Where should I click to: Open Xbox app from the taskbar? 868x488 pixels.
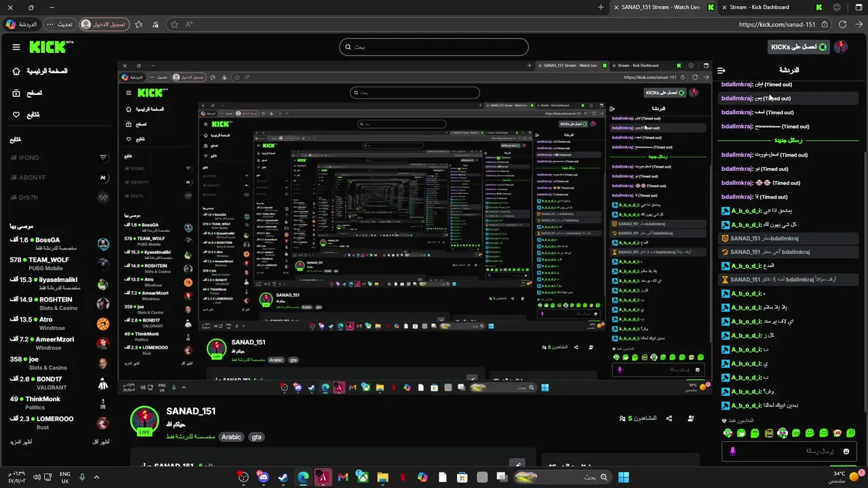tap(363, 477)
